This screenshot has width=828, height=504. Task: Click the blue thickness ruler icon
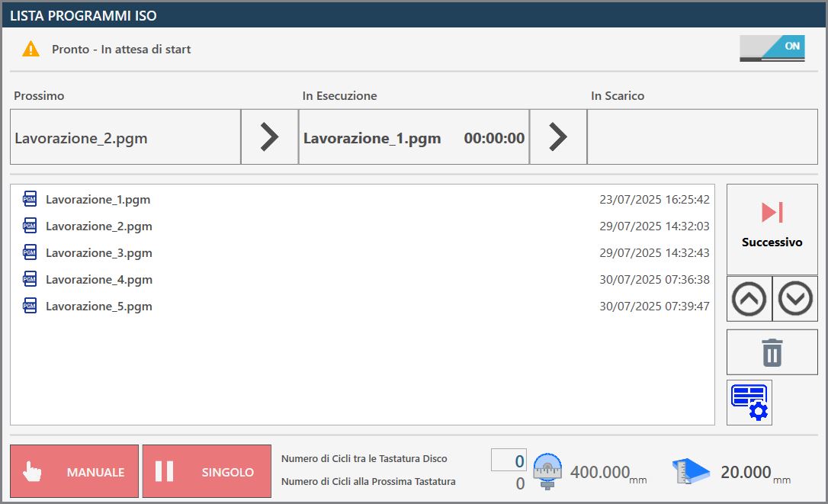coord(691,470)
